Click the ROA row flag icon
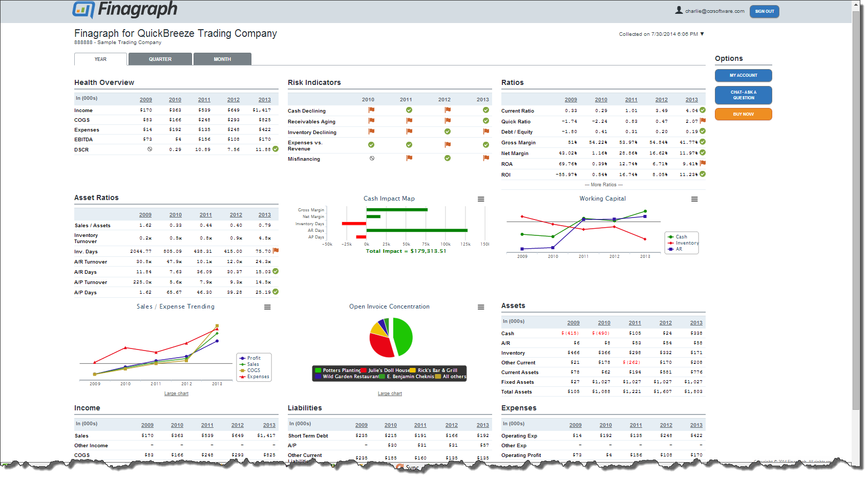The image size is (868, 481). [x=703, y=163]
